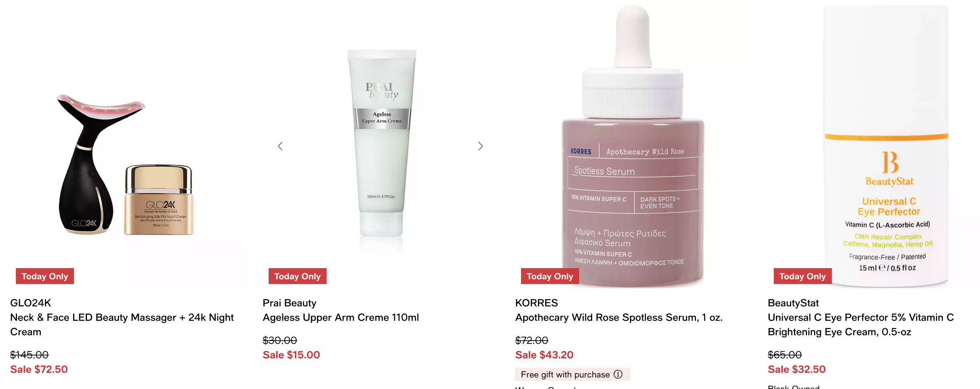Show previous Prai Beauty product image
This screenshot has width=980, height=389.
(281, 146)
